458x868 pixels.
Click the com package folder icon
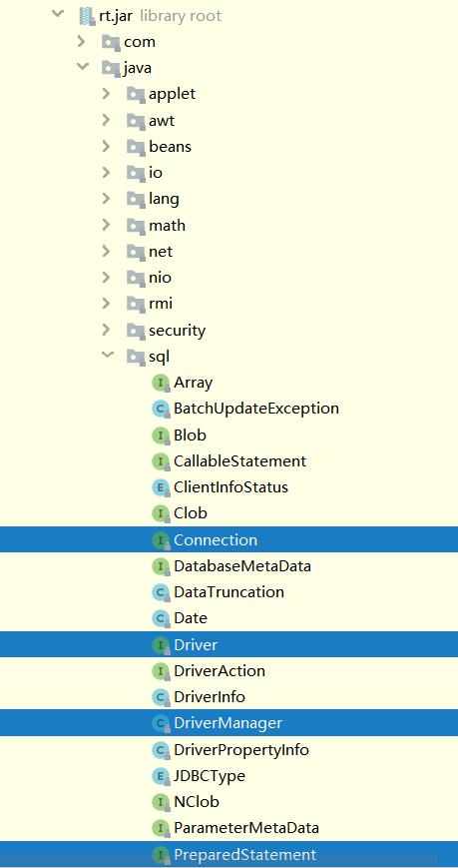point(111,42)
